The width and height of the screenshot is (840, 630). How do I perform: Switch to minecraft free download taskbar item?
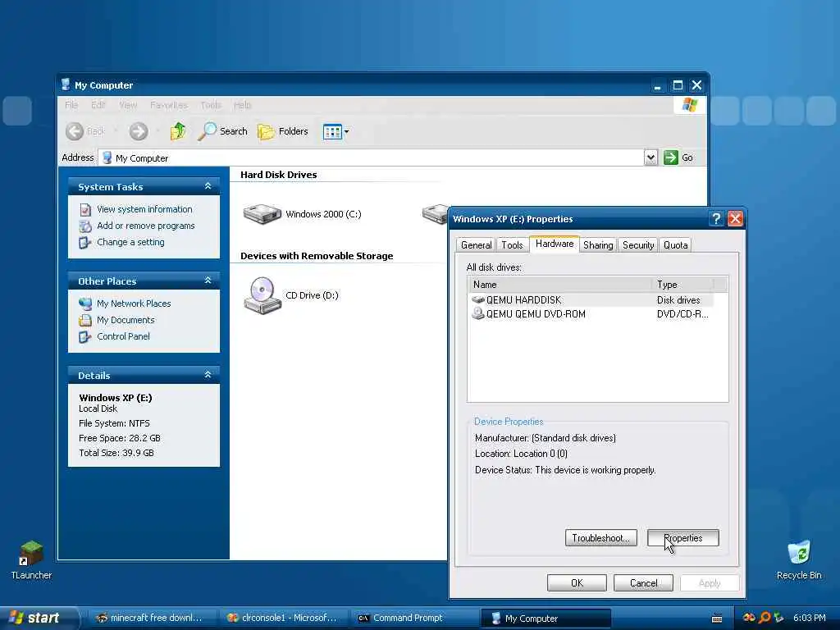[x=149, y=618]
